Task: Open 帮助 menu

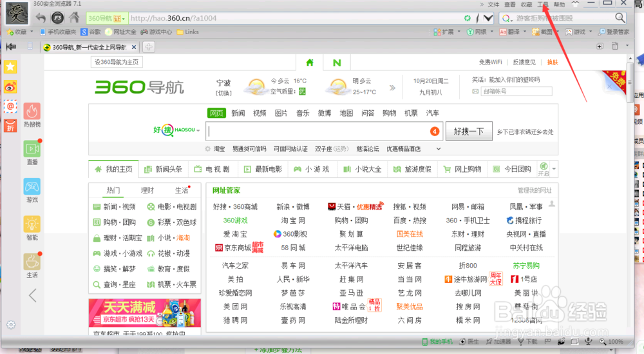Action: (559, 5)
